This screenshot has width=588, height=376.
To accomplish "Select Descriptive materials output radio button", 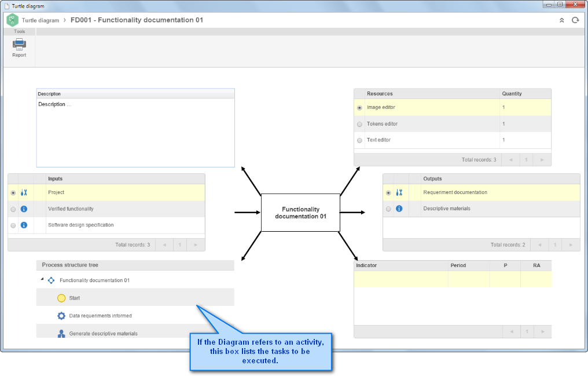I will click(x=388, y=209).
